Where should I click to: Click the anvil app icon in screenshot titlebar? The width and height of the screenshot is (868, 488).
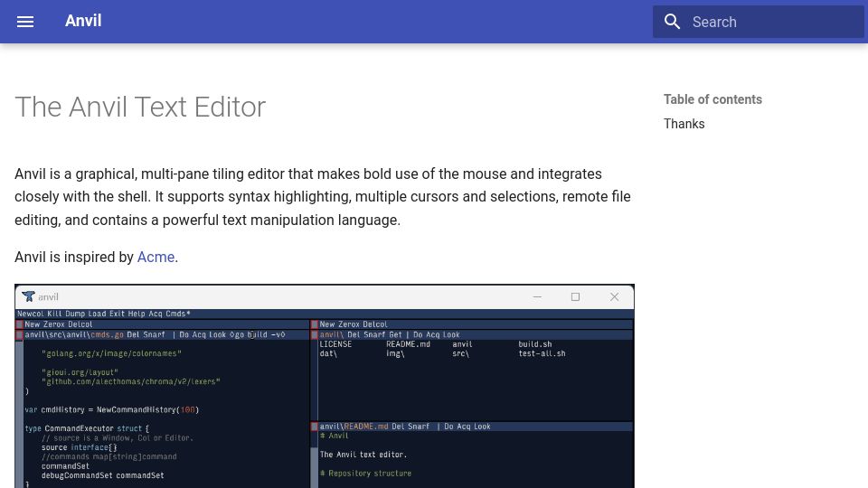point(28,296)
